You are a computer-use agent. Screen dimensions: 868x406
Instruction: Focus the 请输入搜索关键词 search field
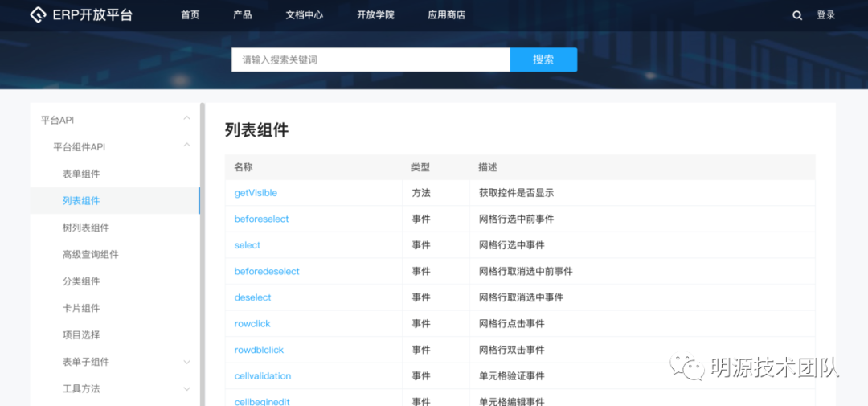(371, 59)
